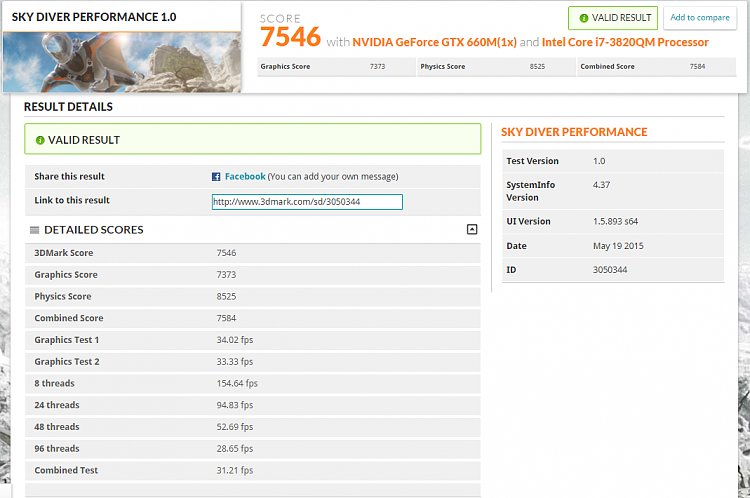This screenshot has width=750, height=498.
Task: Click the Sky Diver benchmark thumbnail image
Action: click(122, 62)
